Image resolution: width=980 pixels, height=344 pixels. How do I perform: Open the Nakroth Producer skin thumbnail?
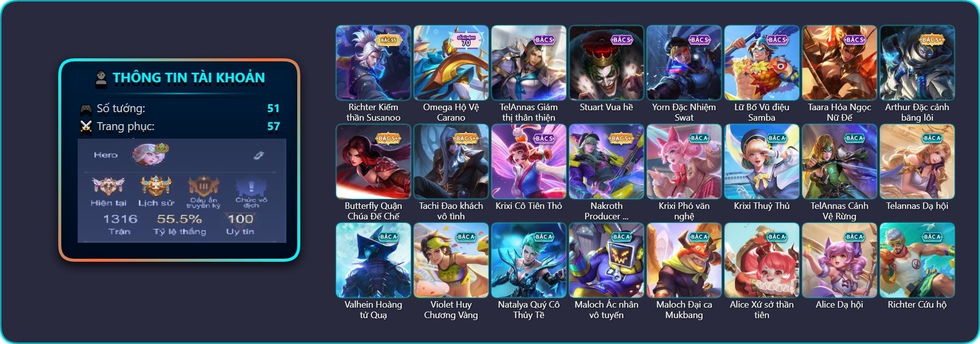[607, 162]
